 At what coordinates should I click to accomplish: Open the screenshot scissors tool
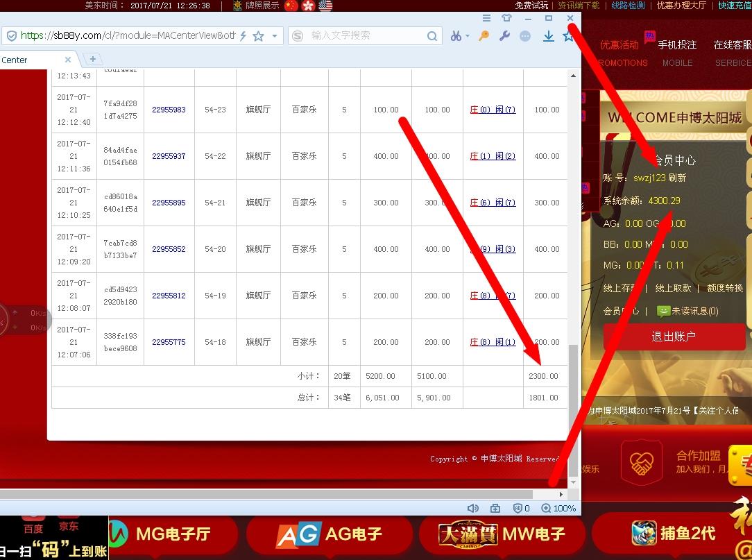pos(456,35)
